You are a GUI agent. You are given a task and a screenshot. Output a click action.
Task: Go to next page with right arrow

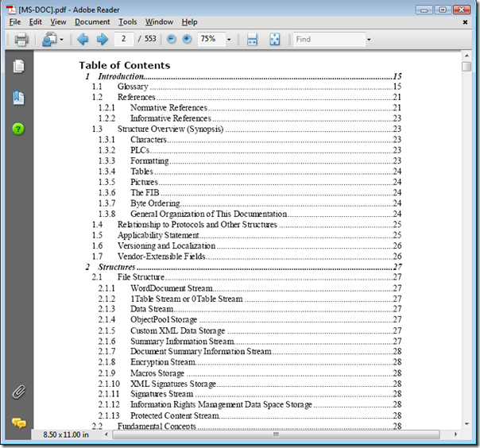pos(102,39)
